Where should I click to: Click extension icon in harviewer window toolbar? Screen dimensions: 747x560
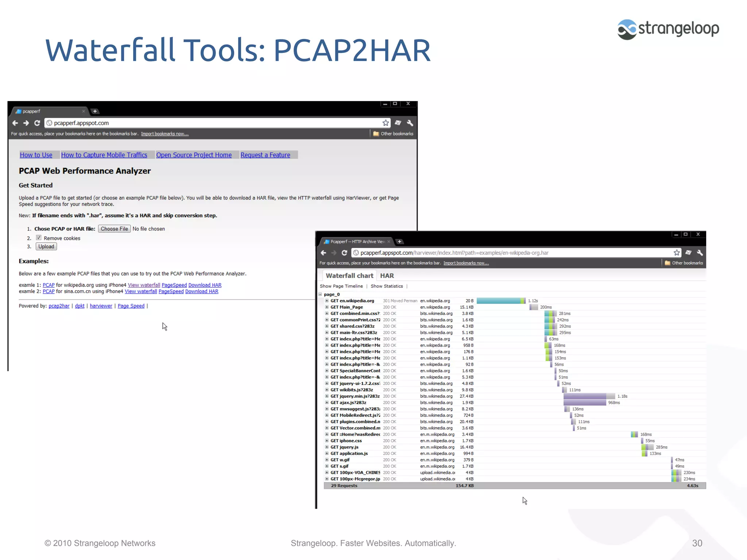[x=688, y=253]
